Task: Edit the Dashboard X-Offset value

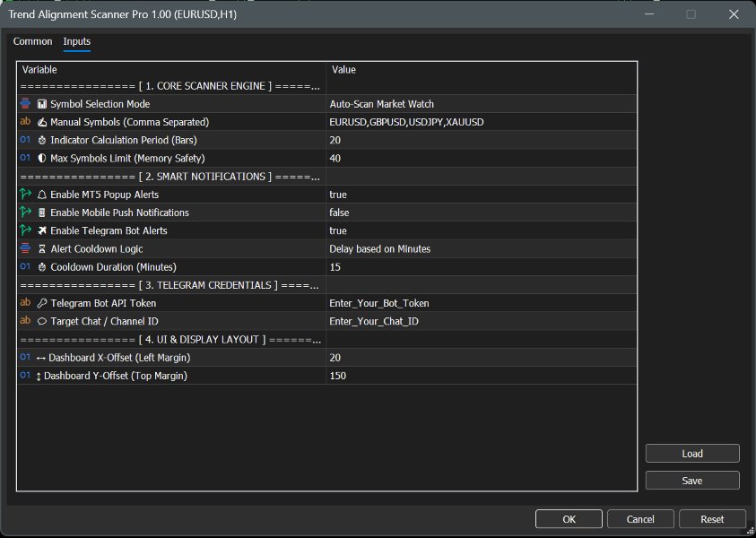Action: [x=482, y=358]
